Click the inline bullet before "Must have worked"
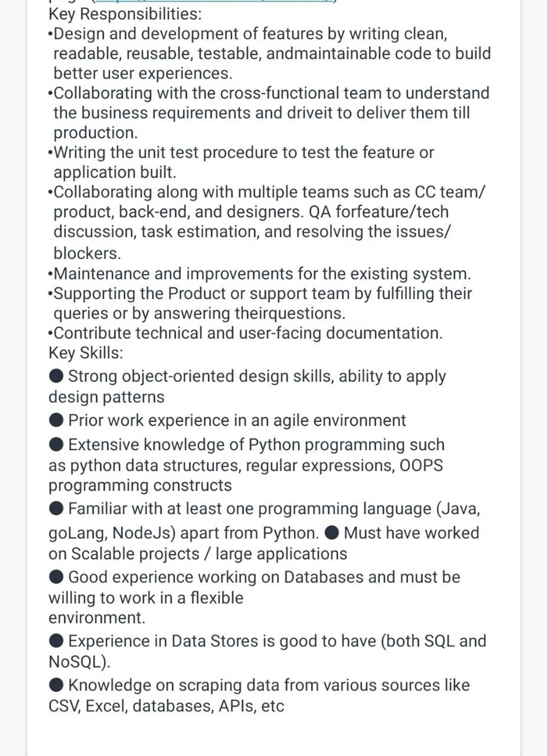Image resolution: width=547 pixels, height=756 pixels. pyautogui.click(x=332, y=533)
